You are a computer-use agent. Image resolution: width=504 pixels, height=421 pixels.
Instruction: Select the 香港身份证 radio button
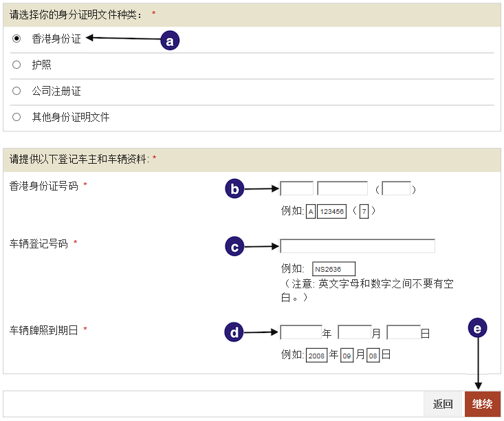[17, 39]
